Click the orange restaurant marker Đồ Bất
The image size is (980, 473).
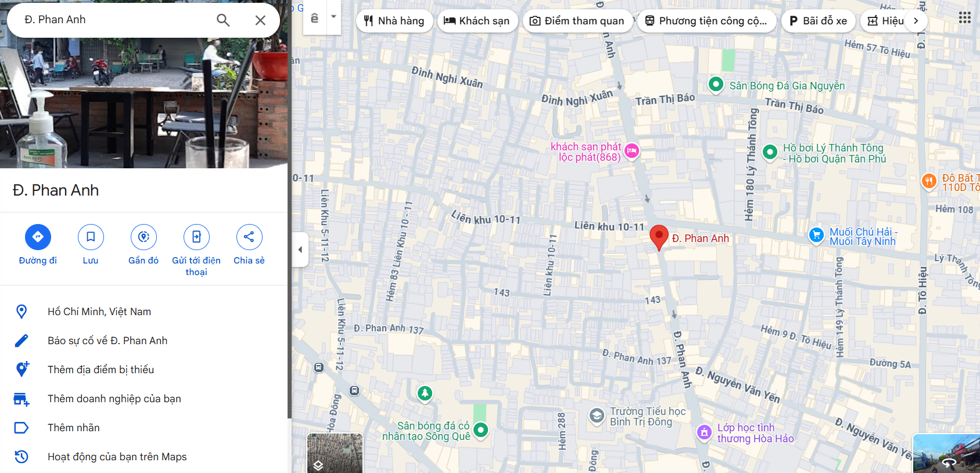(x=929, y=182)
